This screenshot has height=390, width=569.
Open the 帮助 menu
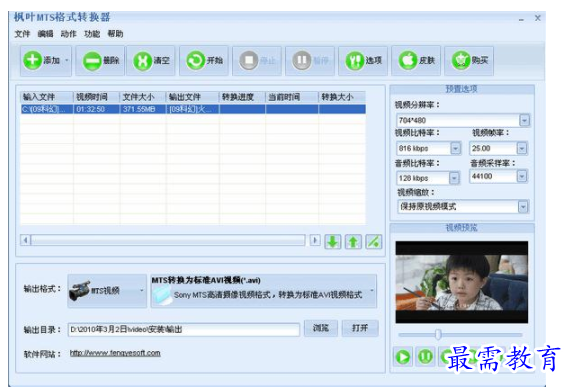(115, 34)
